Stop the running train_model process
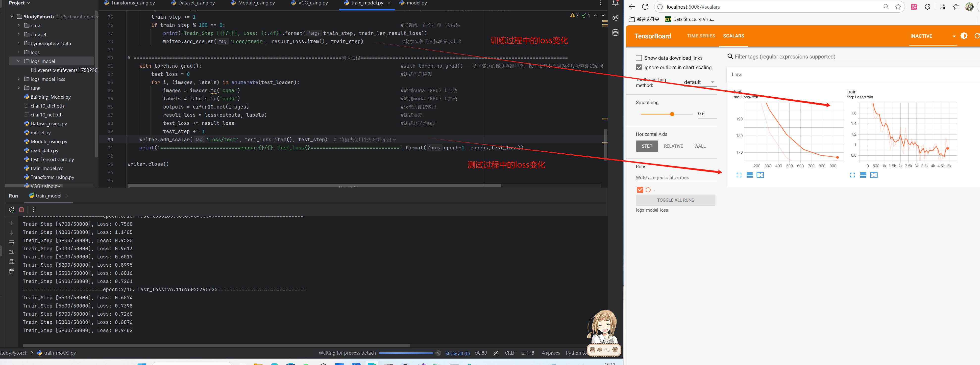 coord(22,210)
